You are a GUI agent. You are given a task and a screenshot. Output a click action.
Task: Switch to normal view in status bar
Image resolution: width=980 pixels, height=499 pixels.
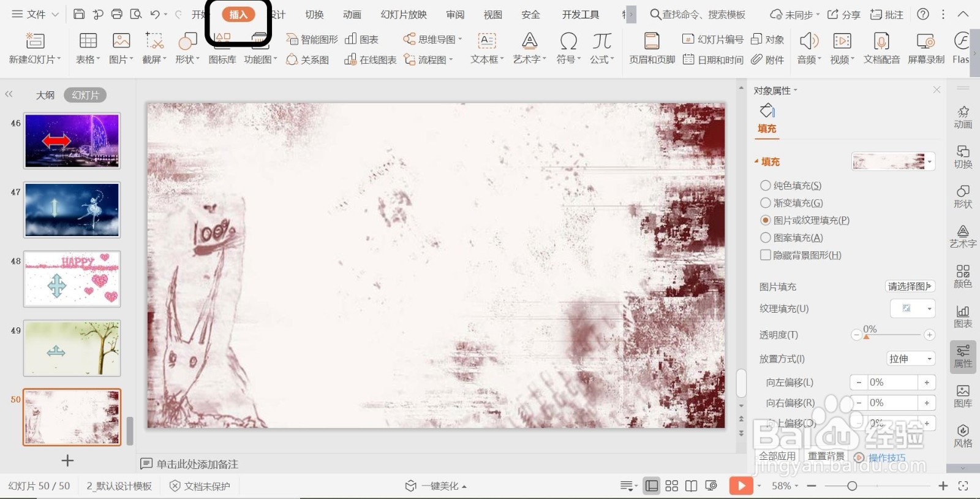(652, 486)
